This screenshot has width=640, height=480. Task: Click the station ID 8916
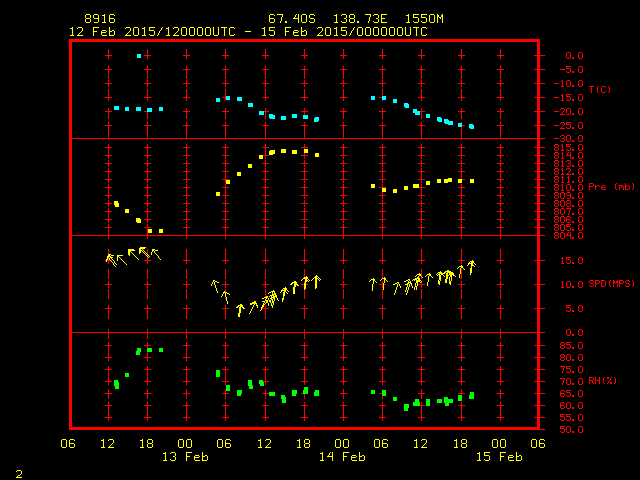coord(100,19)
